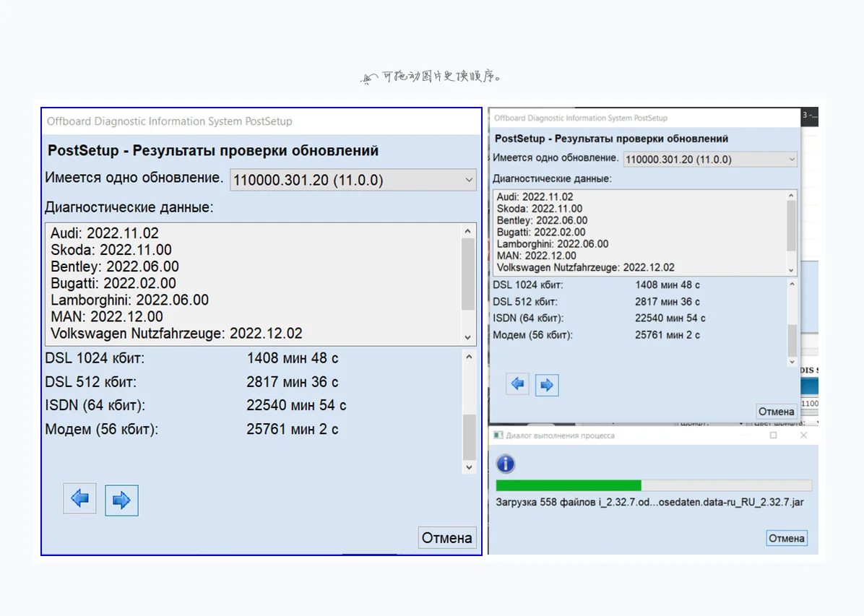Viewport: 864px width, 616px height.
Task: Select "Audi: 2022.11.02" in the small right list
Action: coord(535,196)
